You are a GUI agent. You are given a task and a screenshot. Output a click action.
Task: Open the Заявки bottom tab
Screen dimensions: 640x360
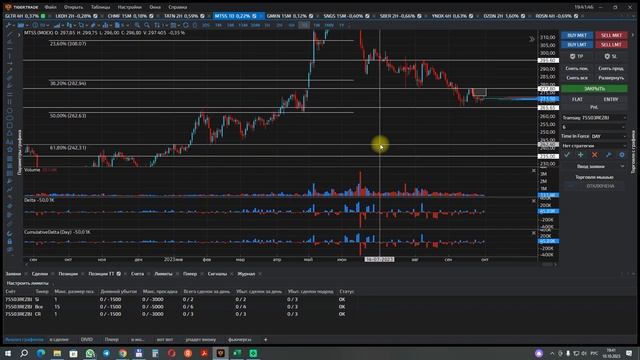(13, 274)
